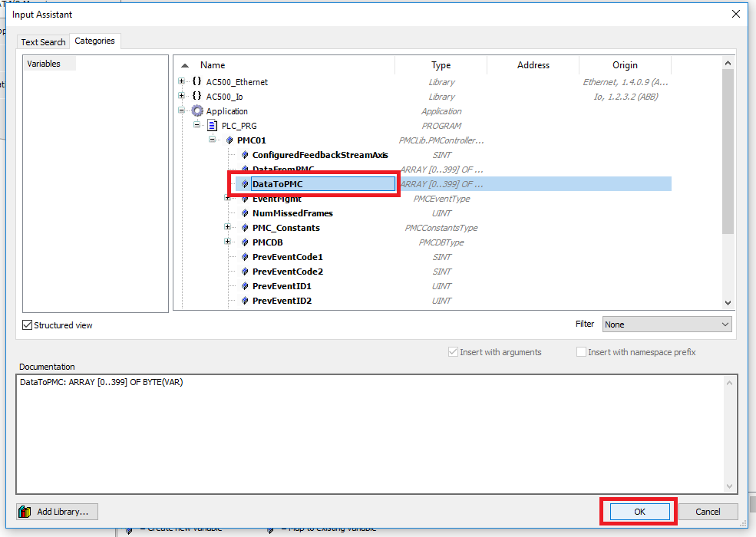Click the variable icon beside PrevEventCode1

pos(245,256)
